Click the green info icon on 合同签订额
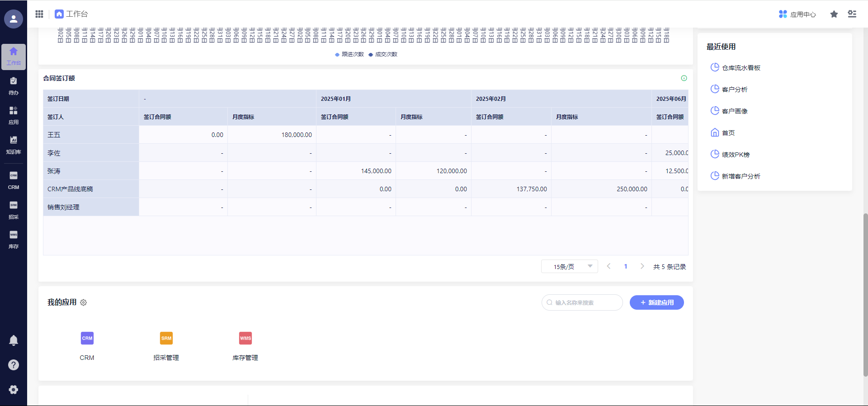 pos(684,78)
